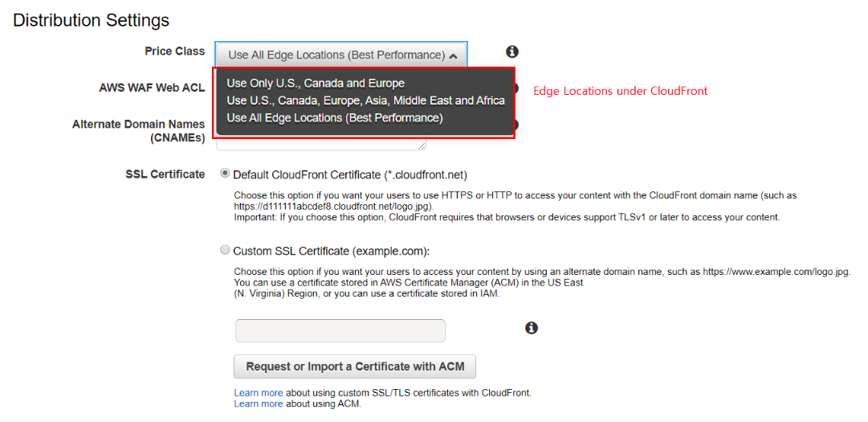Screen dimensions: 868x422
Task: Open Learn more link about custom SSL/TLS certificates
Action: pos(258,393)
